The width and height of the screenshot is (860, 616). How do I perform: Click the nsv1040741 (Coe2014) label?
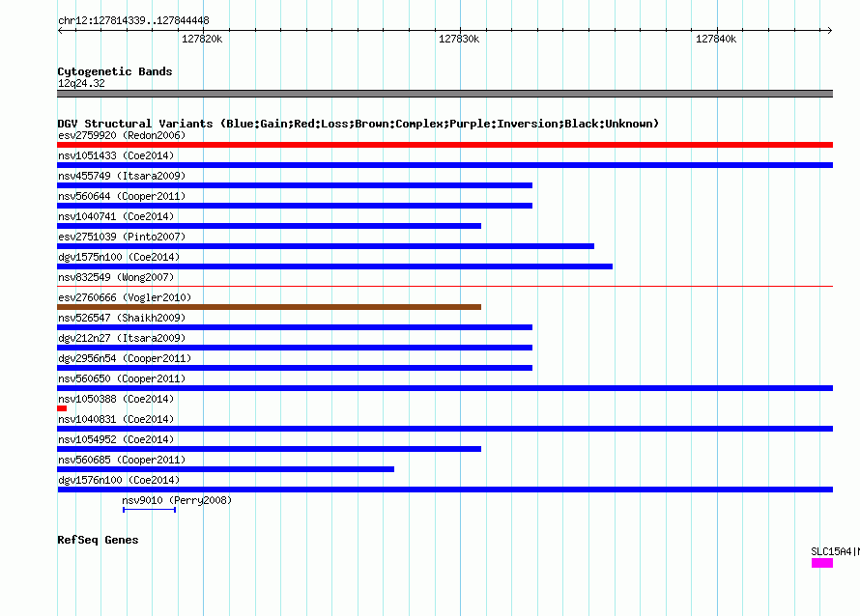pyautogui.click(x=116, y=216)
